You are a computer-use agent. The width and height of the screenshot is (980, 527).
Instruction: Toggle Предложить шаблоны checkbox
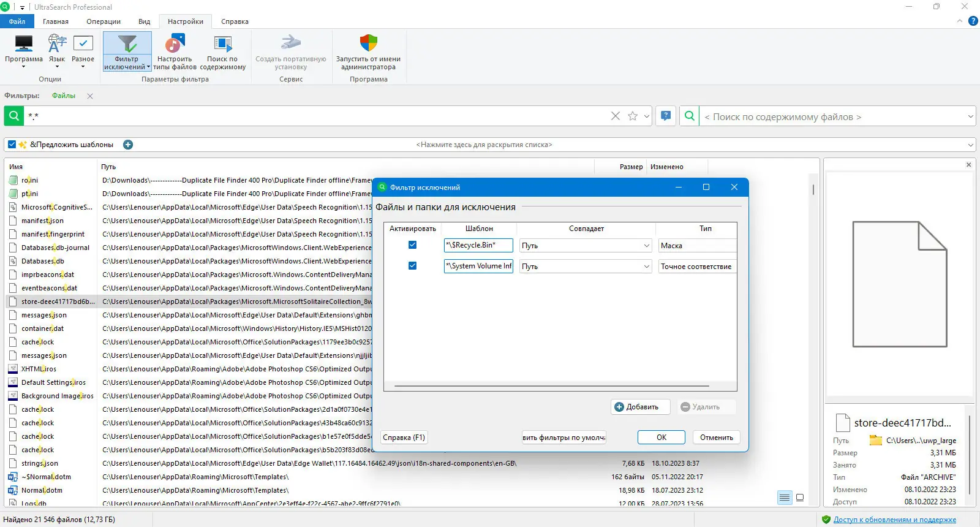[12, 145]
